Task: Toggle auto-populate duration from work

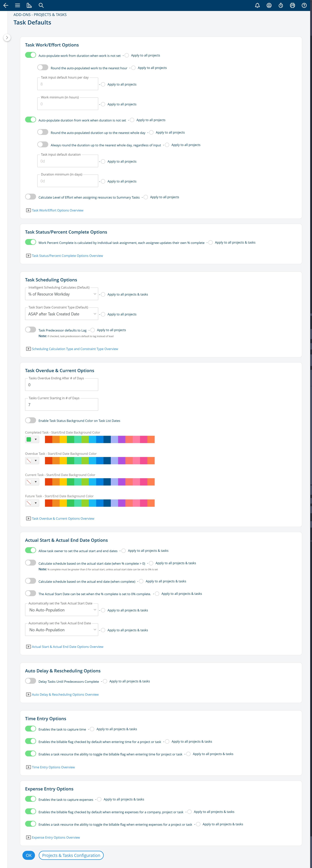Action: point(31,120)
